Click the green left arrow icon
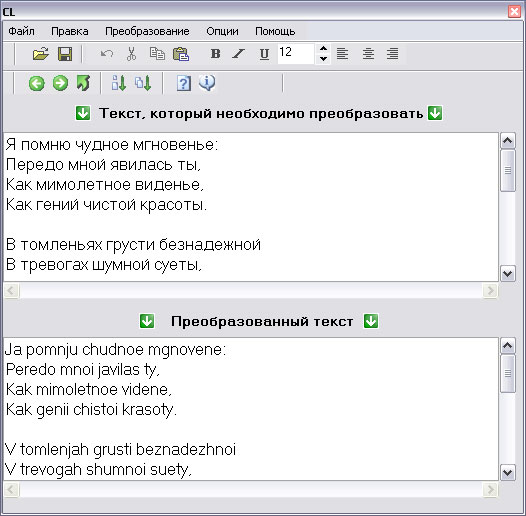526x516 pixels. (37, 83)
